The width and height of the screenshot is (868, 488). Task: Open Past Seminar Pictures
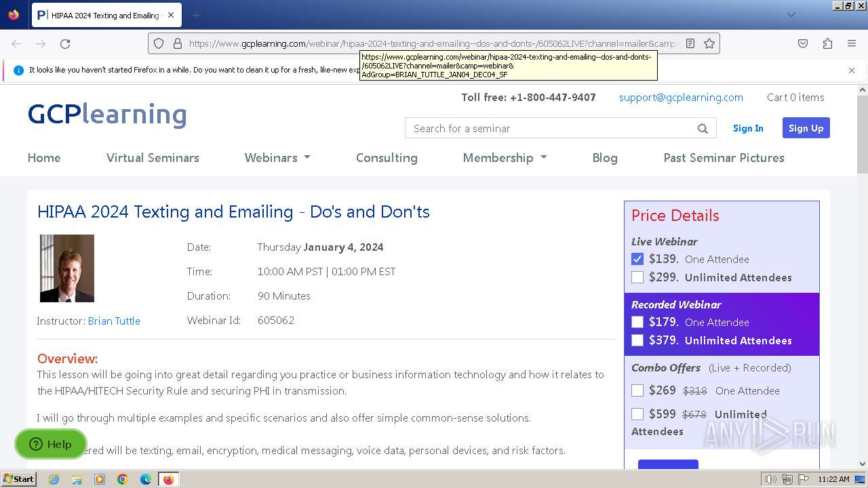pos(724,157)
